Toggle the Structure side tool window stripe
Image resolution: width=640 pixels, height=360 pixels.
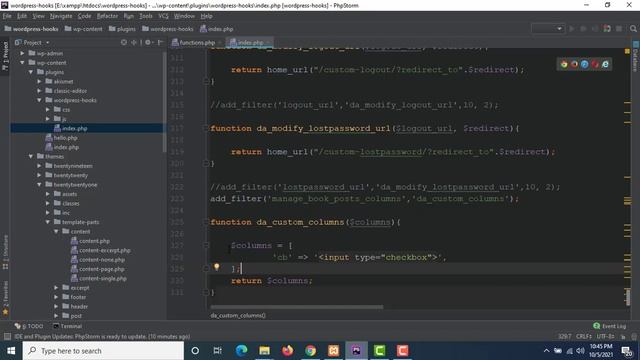(5, 251)
